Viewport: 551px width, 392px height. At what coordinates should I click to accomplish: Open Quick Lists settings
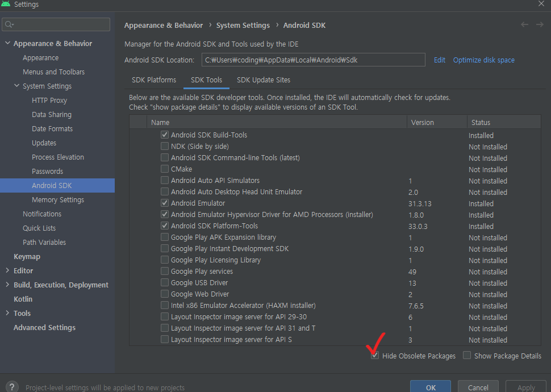click(x=39, y=228)
